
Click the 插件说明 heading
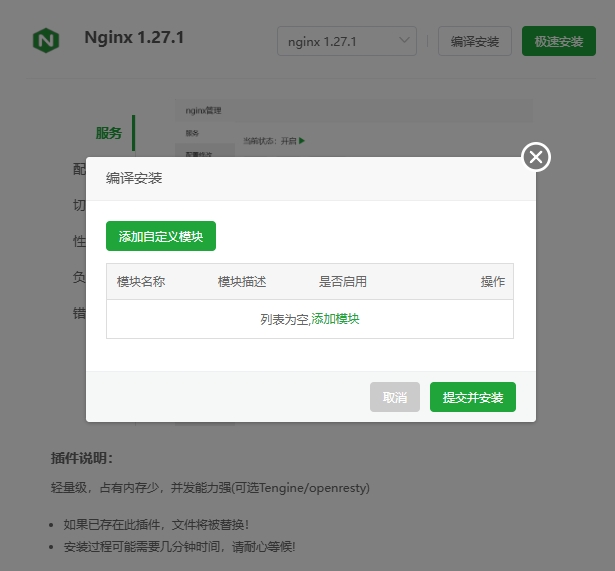tap(82, 458)
